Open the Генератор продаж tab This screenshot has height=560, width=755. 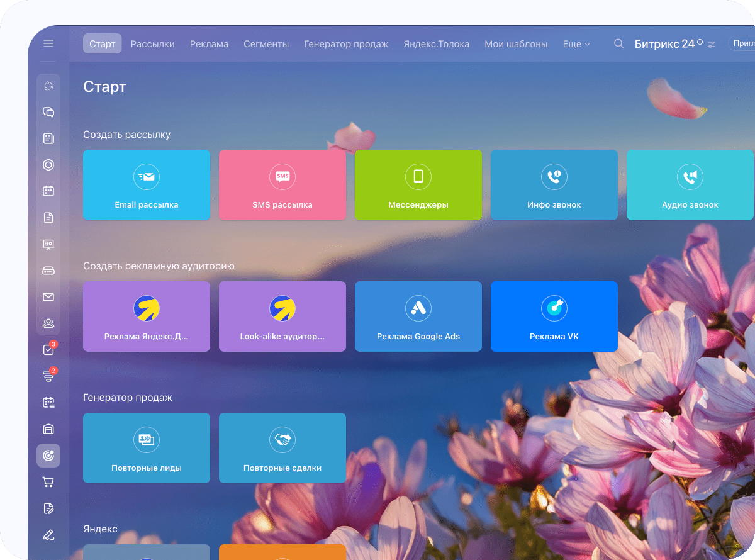tap(346, 44)
